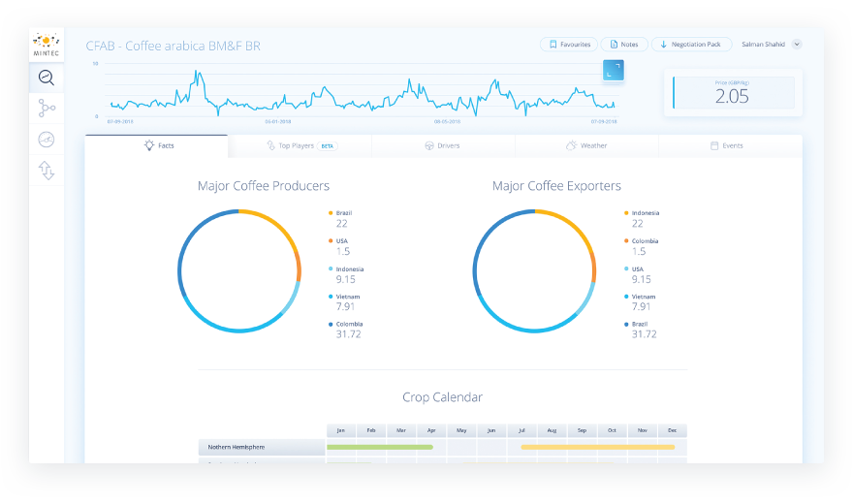Image resolution: width=853 pixels, height=504 pixels.
Task: Click the cloud icon on Weather tab
Action: click(x=571, y=145)
